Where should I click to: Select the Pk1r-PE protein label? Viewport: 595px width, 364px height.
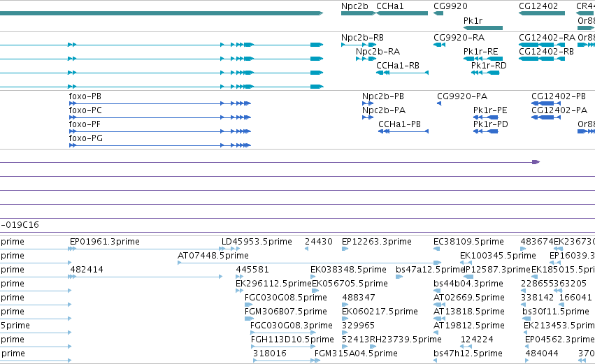(490, 110)
